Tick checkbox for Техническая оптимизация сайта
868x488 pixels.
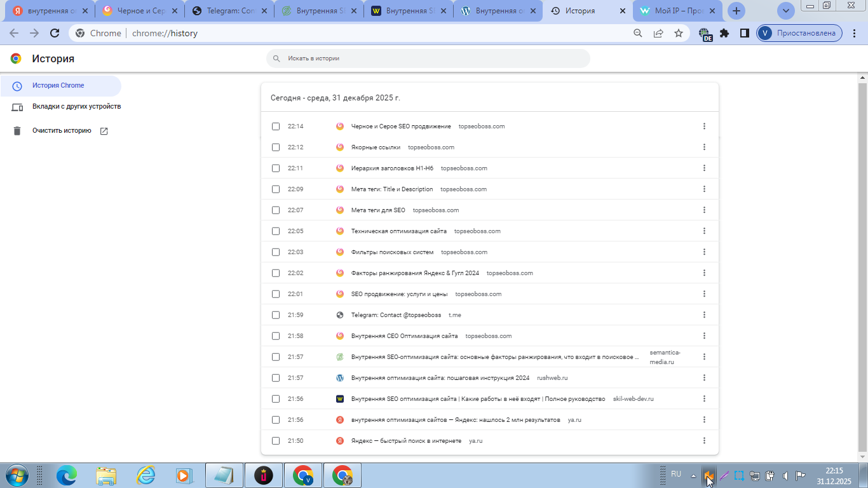pos(276,231)
